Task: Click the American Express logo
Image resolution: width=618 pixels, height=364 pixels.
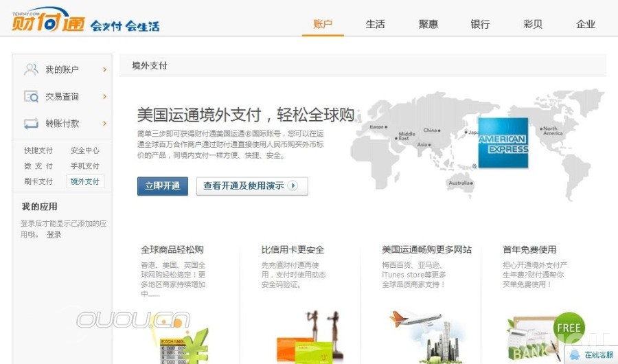Action: coord(503,143)
